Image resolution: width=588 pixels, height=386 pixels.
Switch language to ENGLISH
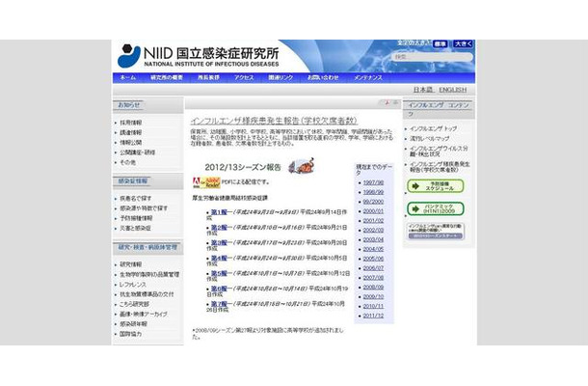point(453,90)
